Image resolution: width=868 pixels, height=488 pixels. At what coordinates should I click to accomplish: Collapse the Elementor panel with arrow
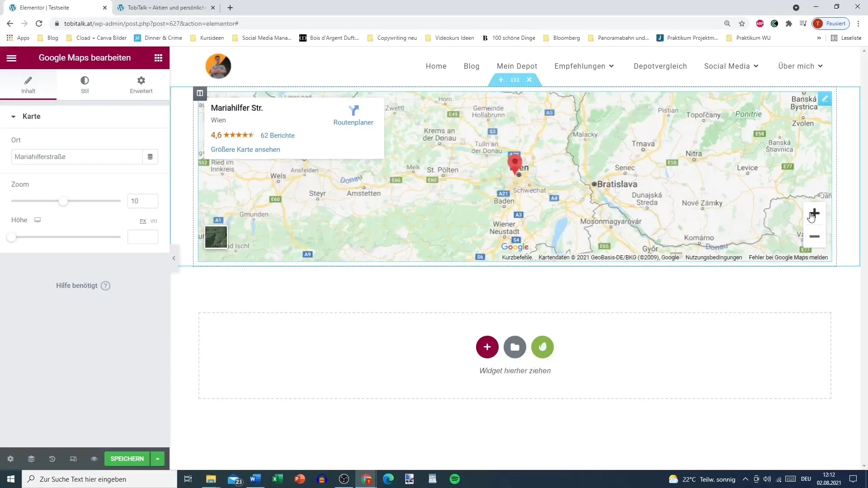(x=174, y=258)
